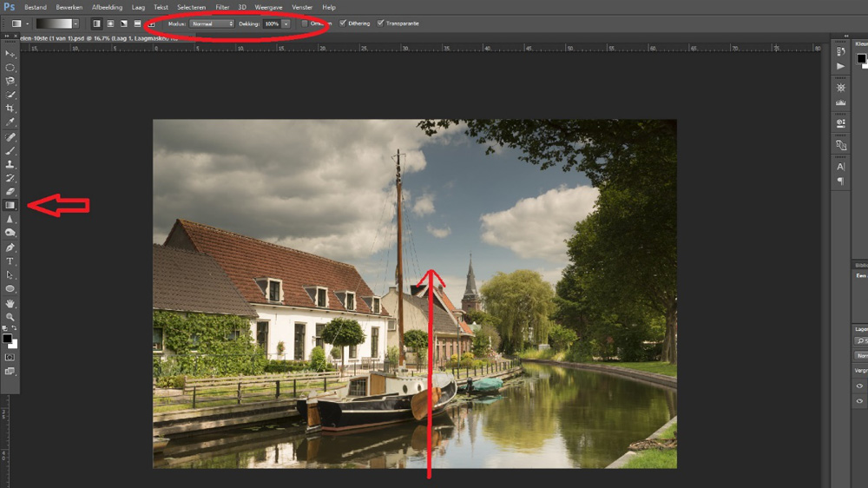
Task: Open the Character panel icon
Action: click(841, 167)
